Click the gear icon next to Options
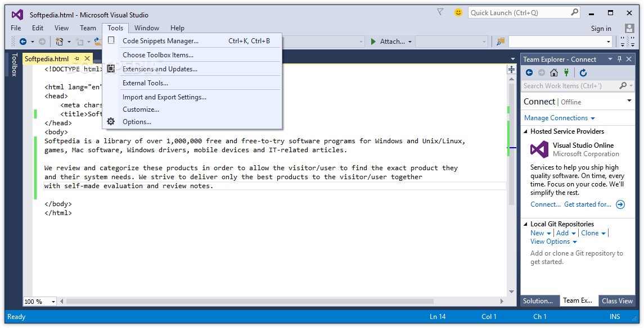 [x=111, y=122]
